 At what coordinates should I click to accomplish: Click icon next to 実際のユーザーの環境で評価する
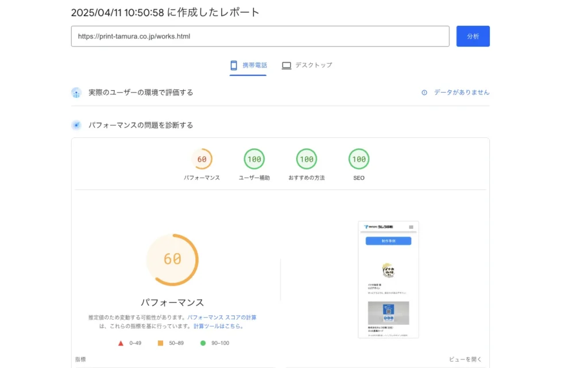(x=76, y=93)
